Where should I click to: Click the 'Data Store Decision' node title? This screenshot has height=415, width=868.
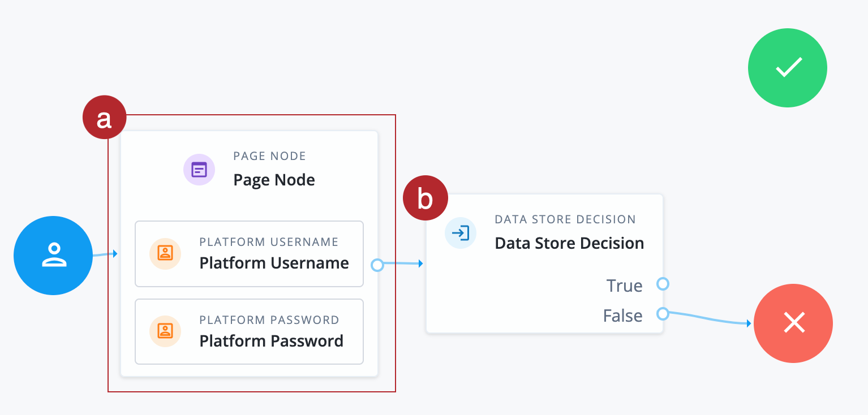pos(569,244)
